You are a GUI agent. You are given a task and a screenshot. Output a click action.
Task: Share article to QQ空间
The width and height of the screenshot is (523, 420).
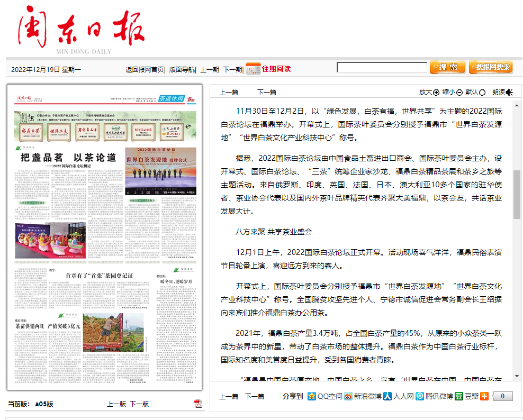click(x=325, y=396)
